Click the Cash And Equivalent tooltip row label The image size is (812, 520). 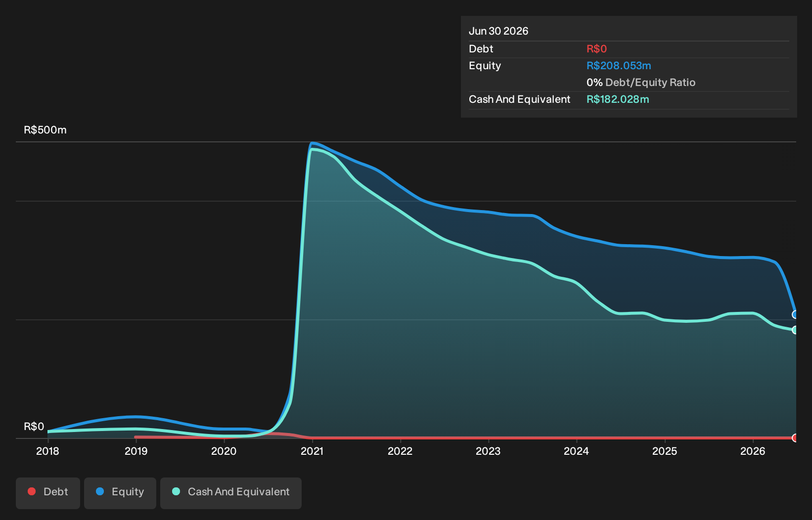pyautogui.click(x=519, y=99)
